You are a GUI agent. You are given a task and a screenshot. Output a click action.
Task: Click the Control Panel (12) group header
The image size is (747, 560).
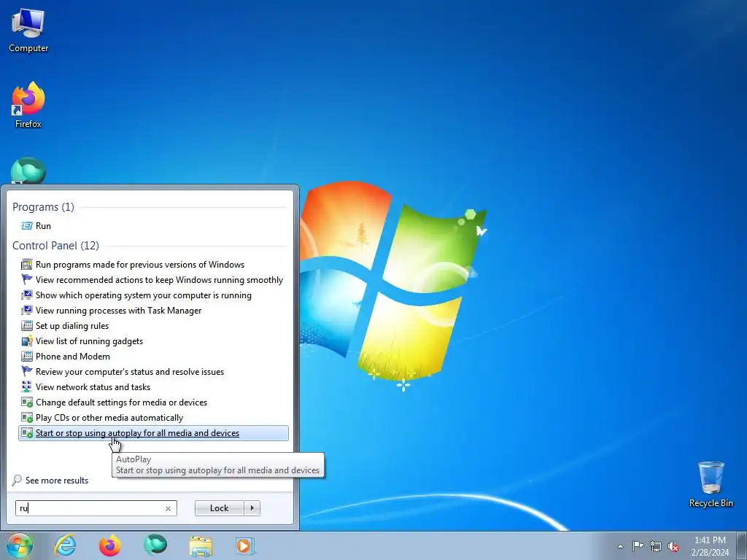55,245
